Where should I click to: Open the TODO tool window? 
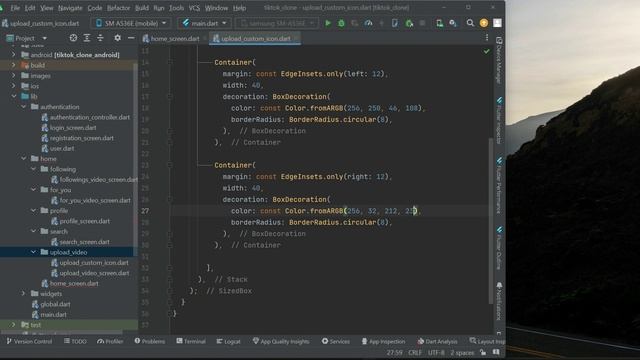pyautogui.click(x=75, y=341)
